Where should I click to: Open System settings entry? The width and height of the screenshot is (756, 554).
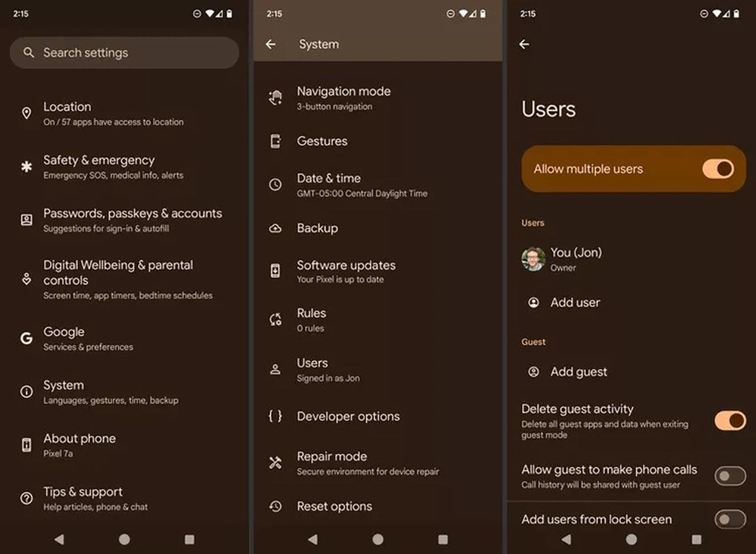[124, 392]
